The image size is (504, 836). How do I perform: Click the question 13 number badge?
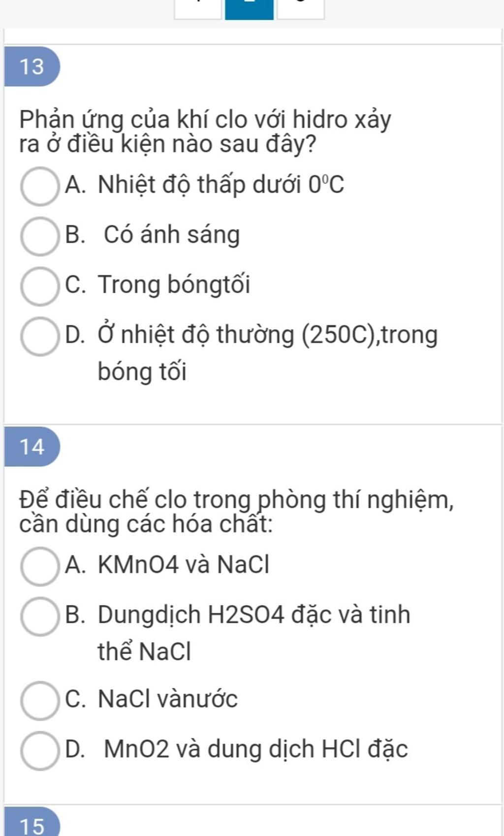point(32,67)
